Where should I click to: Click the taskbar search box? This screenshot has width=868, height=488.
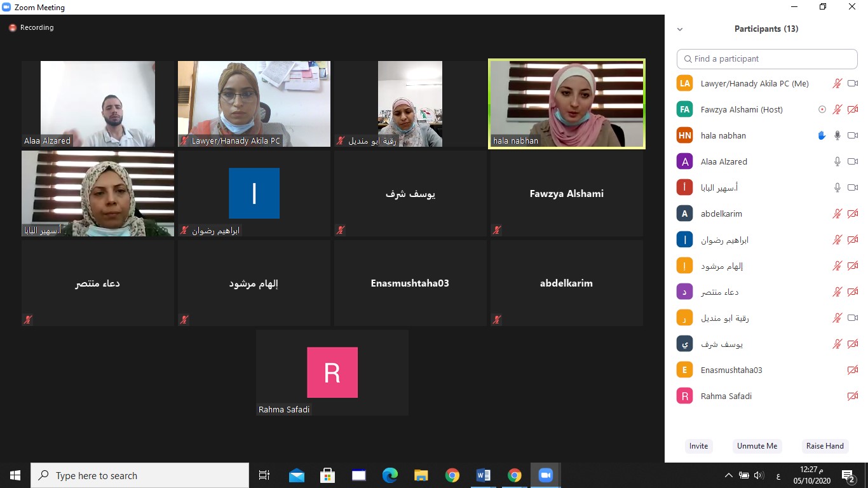140,475
